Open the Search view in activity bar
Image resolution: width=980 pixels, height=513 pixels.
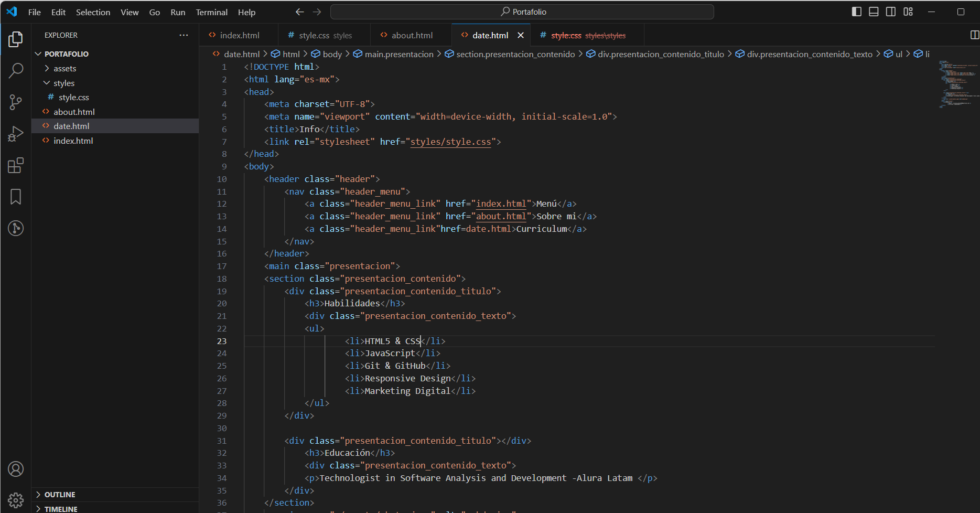click(x=16, y=70)
